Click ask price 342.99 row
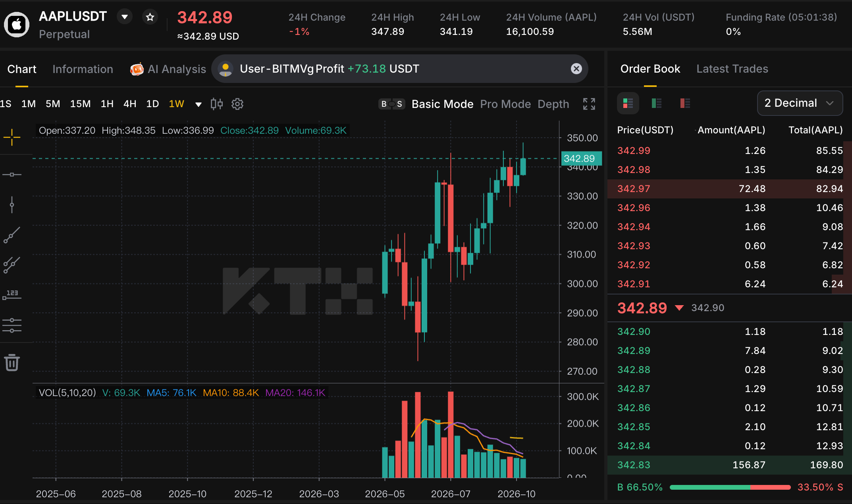The height and width of the screenshot is (504, 852). point(729,151)
